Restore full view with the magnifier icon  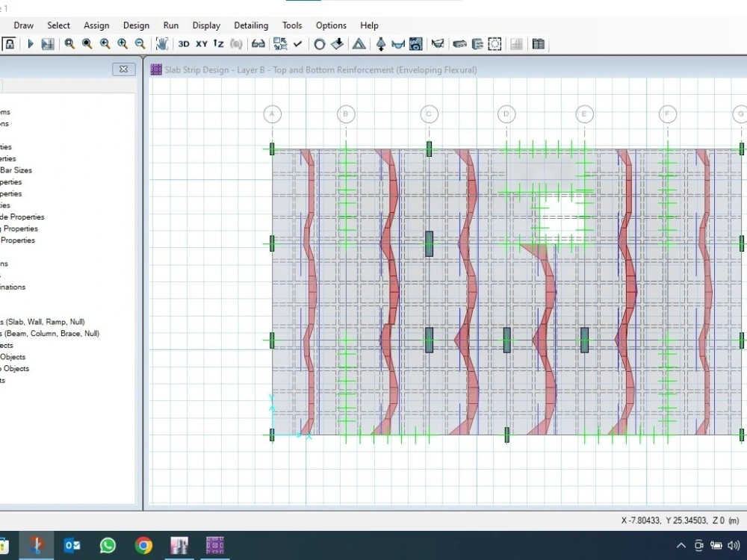[x=87, y=44]
